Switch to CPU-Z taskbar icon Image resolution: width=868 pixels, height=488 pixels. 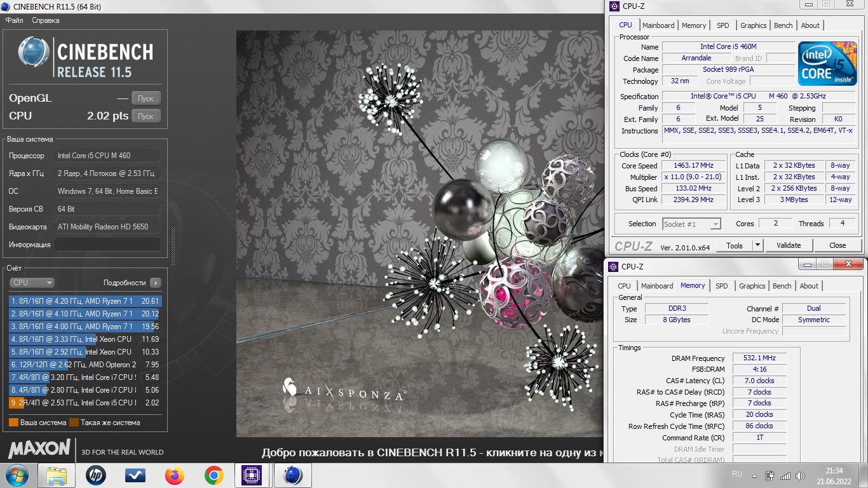tap(253, 475)
